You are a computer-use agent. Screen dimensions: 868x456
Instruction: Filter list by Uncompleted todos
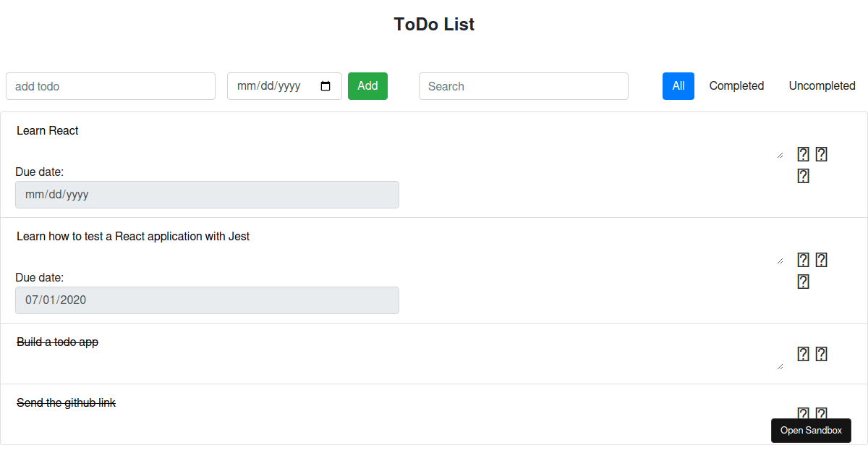822,86
